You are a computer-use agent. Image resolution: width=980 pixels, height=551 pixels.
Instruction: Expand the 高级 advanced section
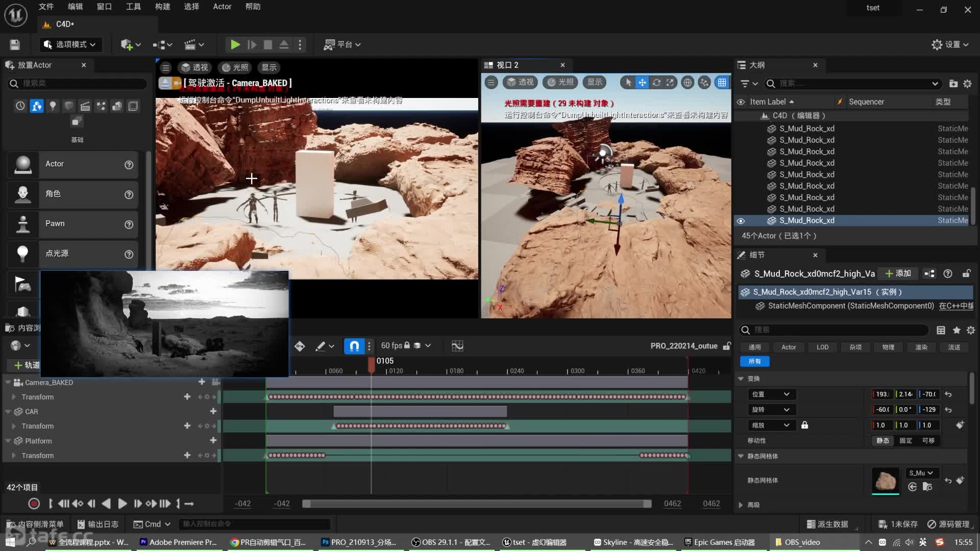[741, 505]
